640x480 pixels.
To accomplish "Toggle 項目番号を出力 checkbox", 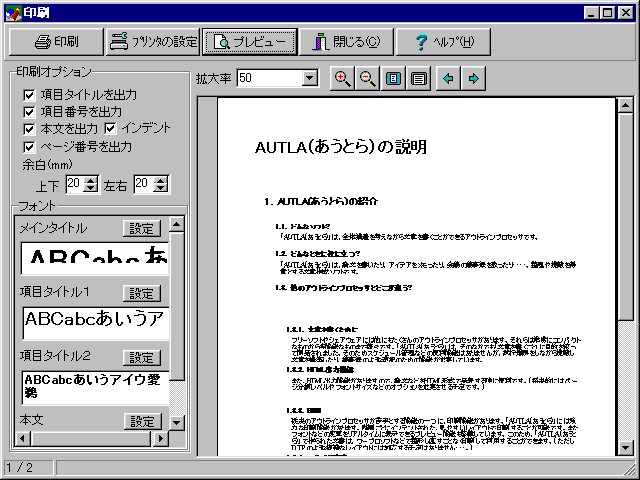I will 29,112.
